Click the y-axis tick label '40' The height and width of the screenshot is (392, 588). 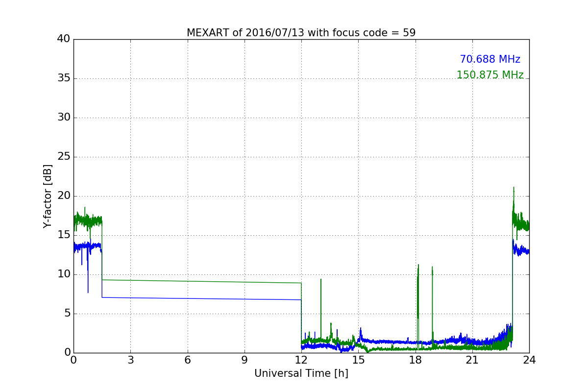(x=64, y=39)
